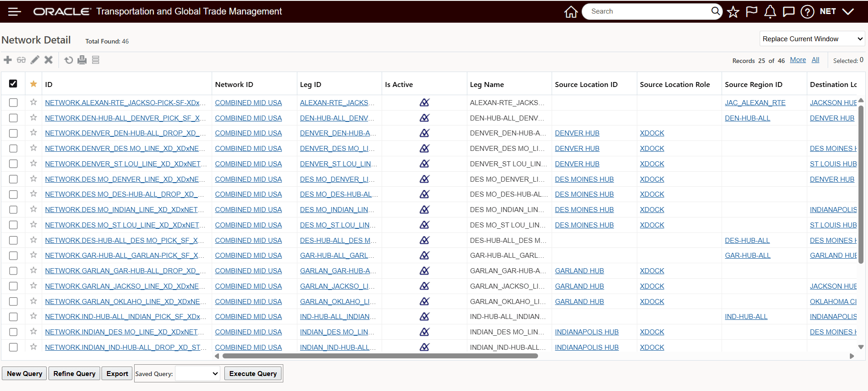868x391 pixels.
Task: Click the Edit pencil toolbar icon
Action: coord(35,60)
